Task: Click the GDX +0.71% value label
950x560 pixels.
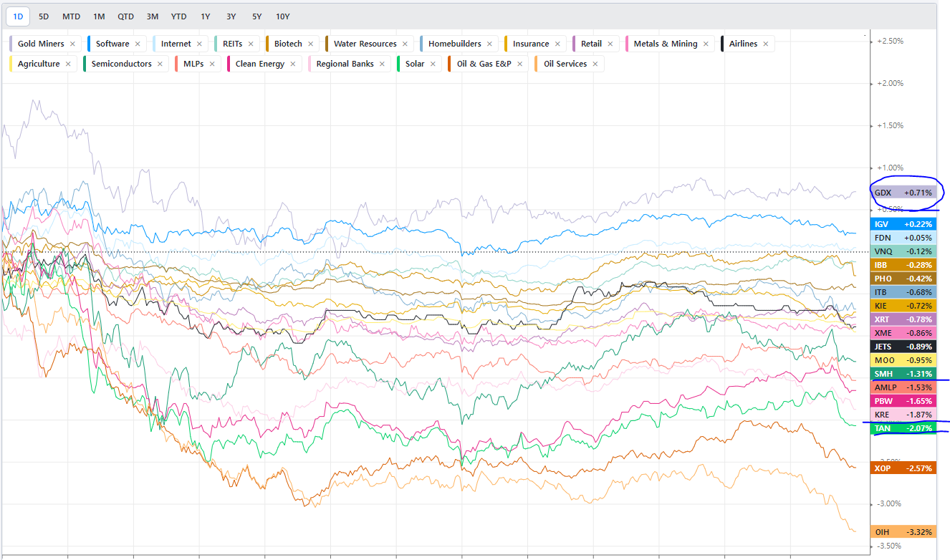Action: 903,193
